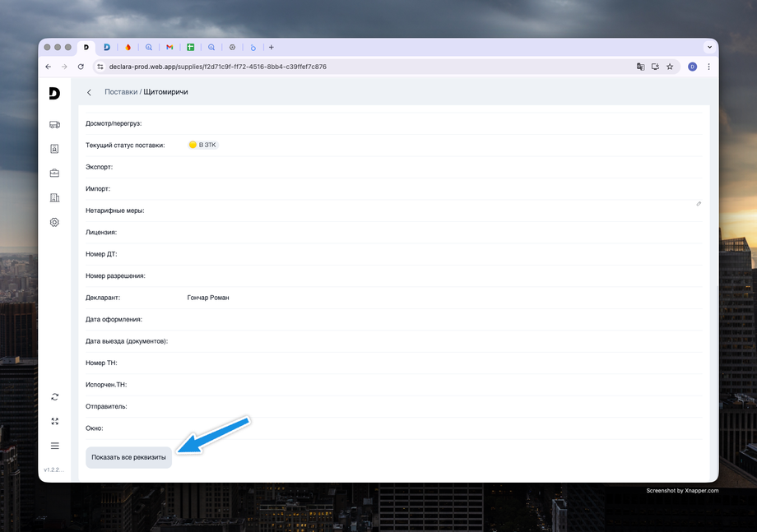Viewport: 757px width, 532px height.
Task: Go back using the page chevron arrow
Action: (x=90, y=92)
